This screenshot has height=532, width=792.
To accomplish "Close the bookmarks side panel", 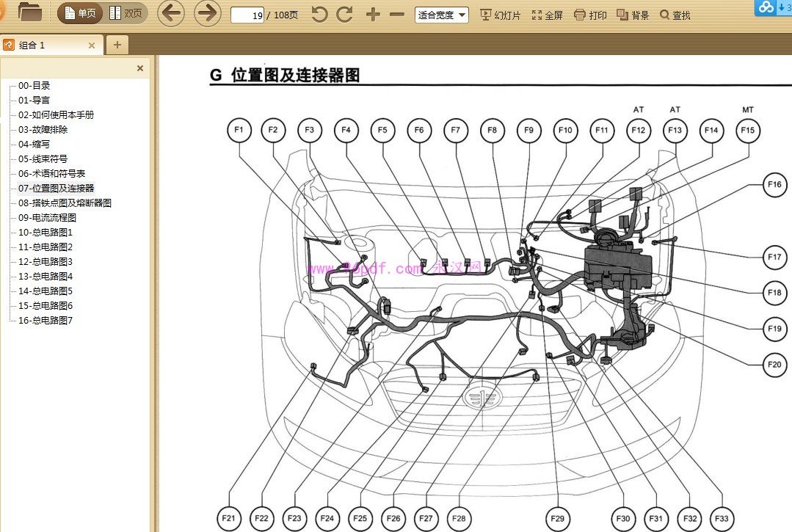I will tap(140, 68).
